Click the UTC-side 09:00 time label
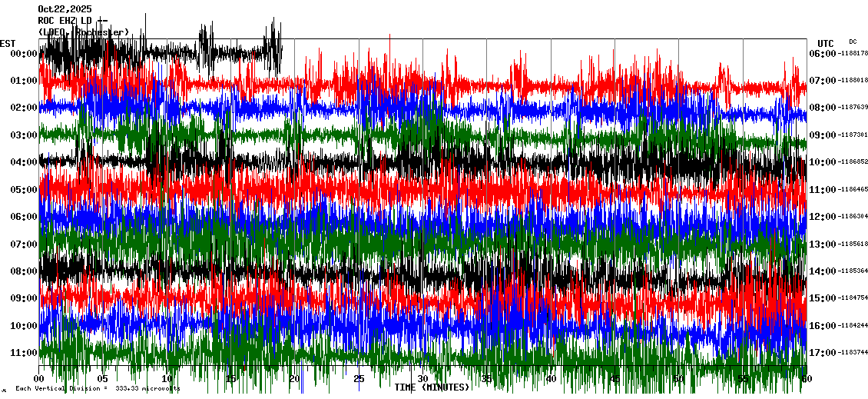 click(x=823, y=135)
